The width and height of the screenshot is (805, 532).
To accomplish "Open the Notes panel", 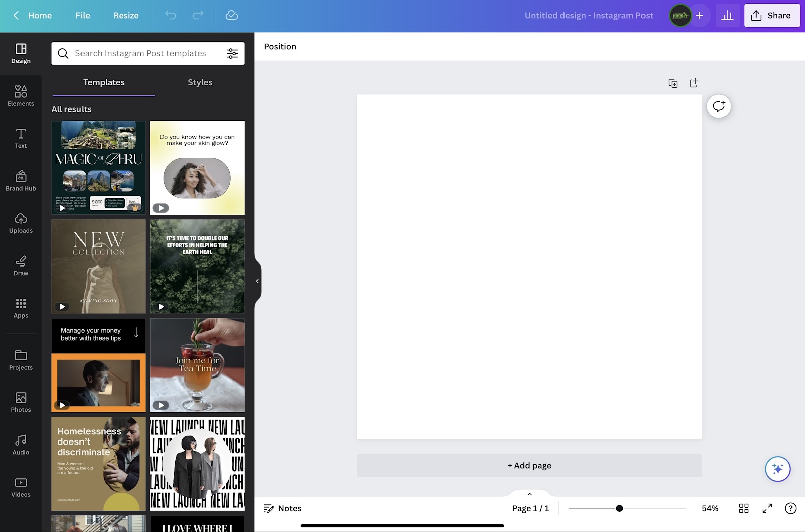I will point(283,508).
